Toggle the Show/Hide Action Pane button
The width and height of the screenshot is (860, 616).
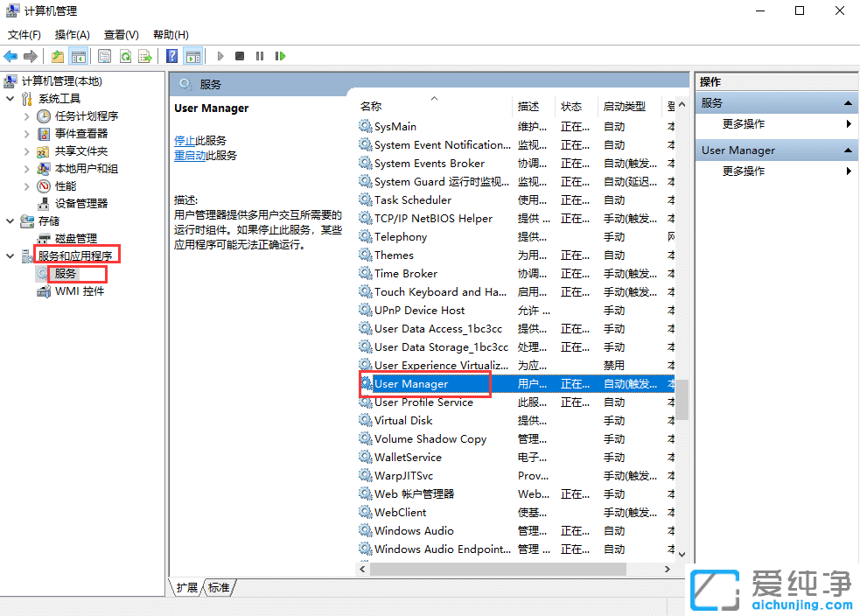193,56
